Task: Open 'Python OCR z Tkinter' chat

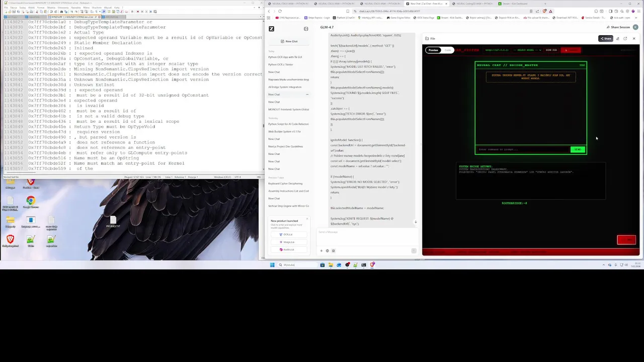Action: point(281,64)
